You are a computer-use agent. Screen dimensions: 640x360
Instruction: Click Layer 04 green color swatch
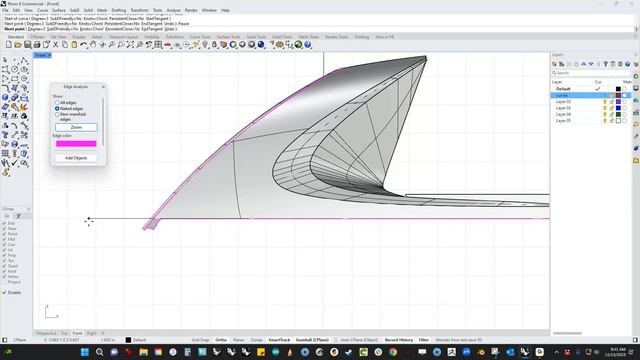click(618, 114)
